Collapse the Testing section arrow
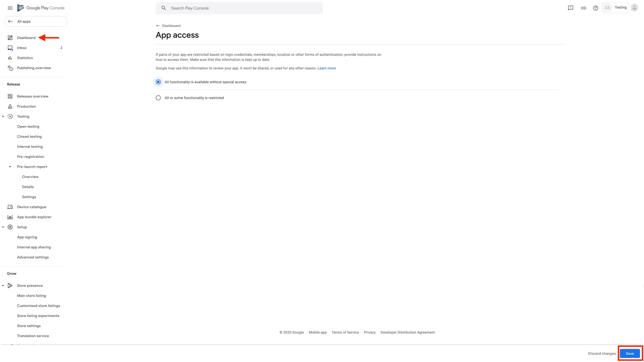Image resolution: width=644 pixels, height=362 pixels. pos(3,116)
